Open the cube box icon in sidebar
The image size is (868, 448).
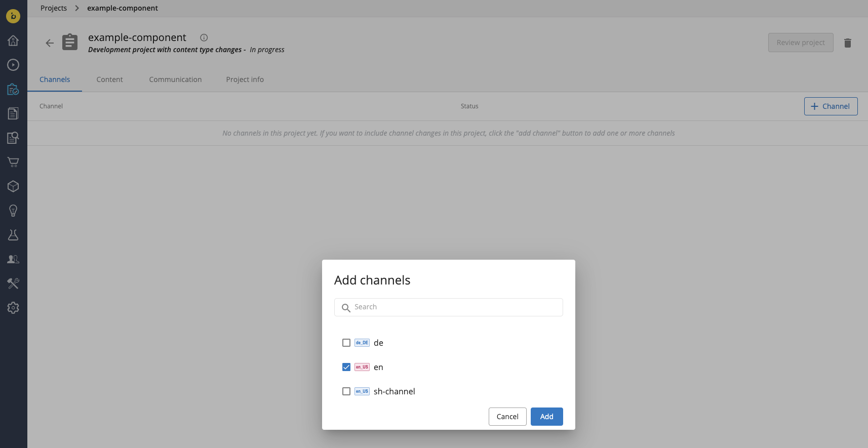pyautogui.click(x=13, y=186)
